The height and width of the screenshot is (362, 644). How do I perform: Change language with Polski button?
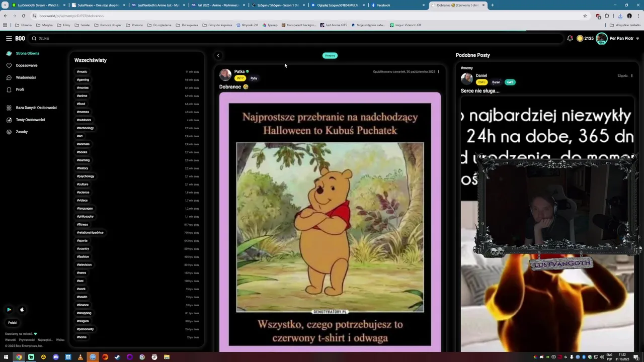[x=12, y=323]
